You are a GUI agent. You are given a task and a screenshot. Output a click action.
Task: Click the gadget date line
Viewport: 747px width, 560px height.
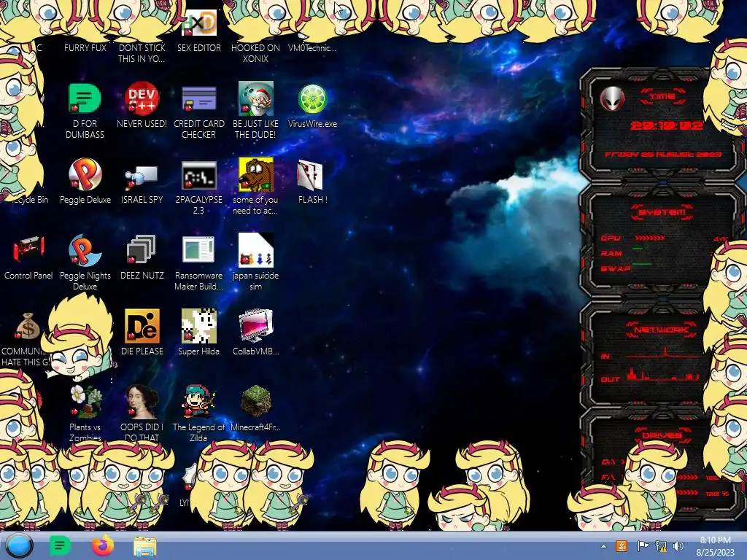click(663, 155)
